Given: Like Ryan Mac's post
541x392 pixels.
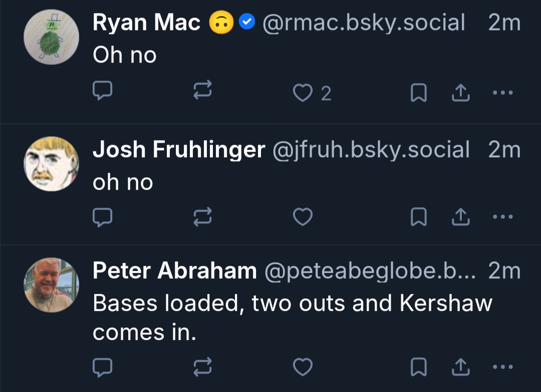Looking at the screenshot, I should click(303, 93).
